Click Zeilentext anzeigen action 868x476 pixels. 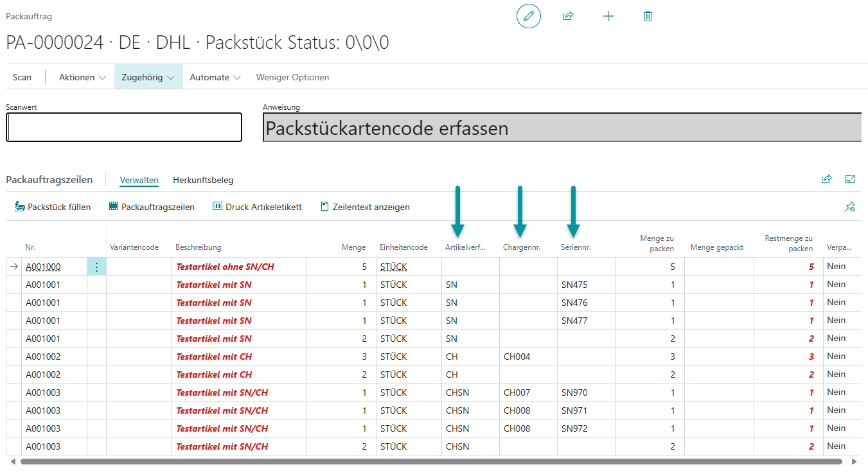pos(365,207)
